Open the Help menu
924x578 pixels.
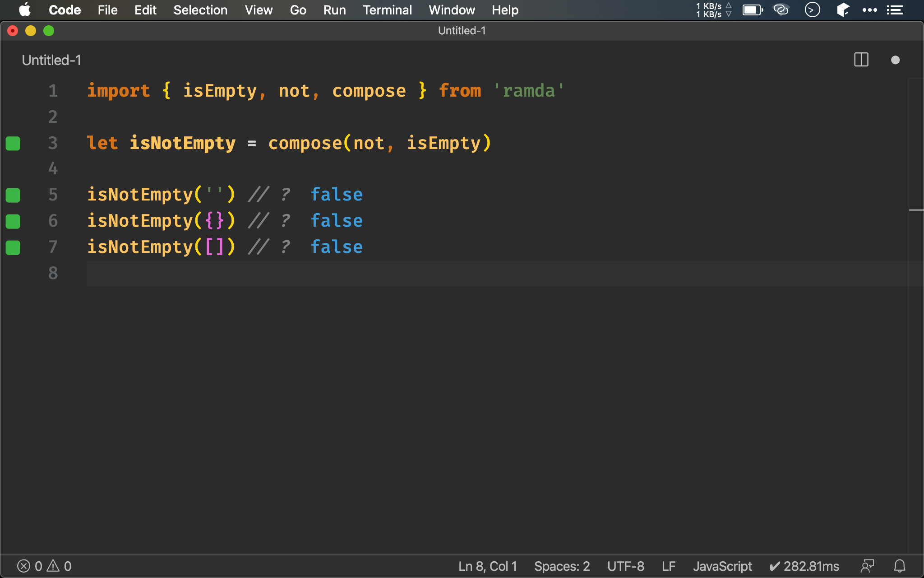[x=505, y=10]
